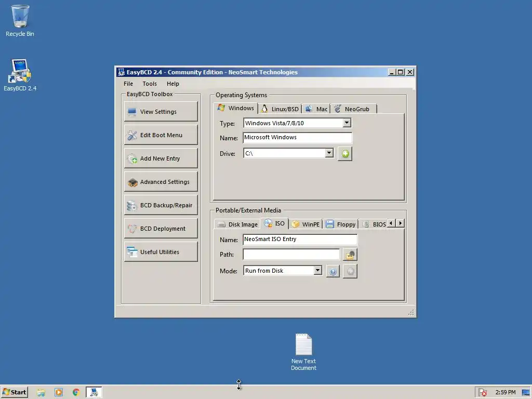The height and width of the screenshot is (399, 532).
Task: Open Advanced Settings in toolbox
Action: pos(161,182)
